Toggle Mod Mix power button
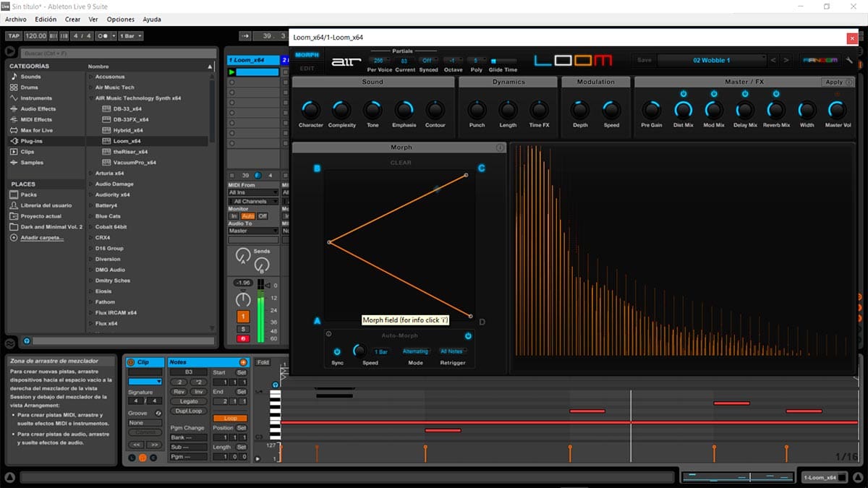The height and width of the screenshot is (488, 868). 714,94
